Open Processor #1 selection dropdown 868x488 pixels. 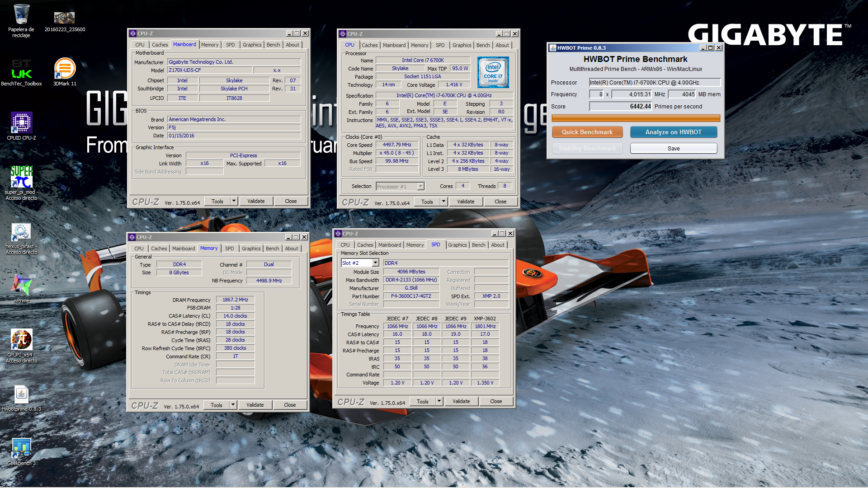pyautogui.click(x=420, y=186)
